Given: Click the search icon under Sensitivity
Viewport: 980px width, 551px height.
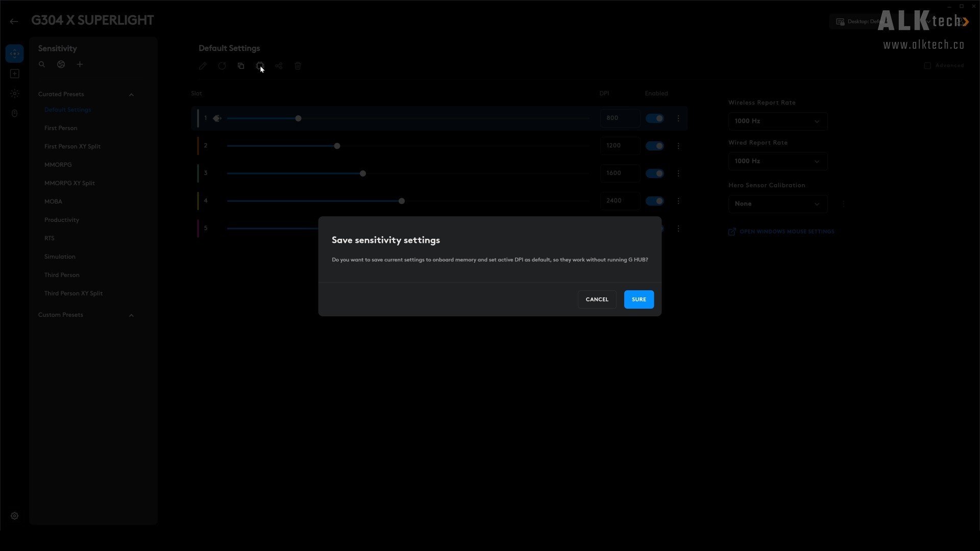Looking at the screenshot, I should pyautogui.click(x=42, y=64).
